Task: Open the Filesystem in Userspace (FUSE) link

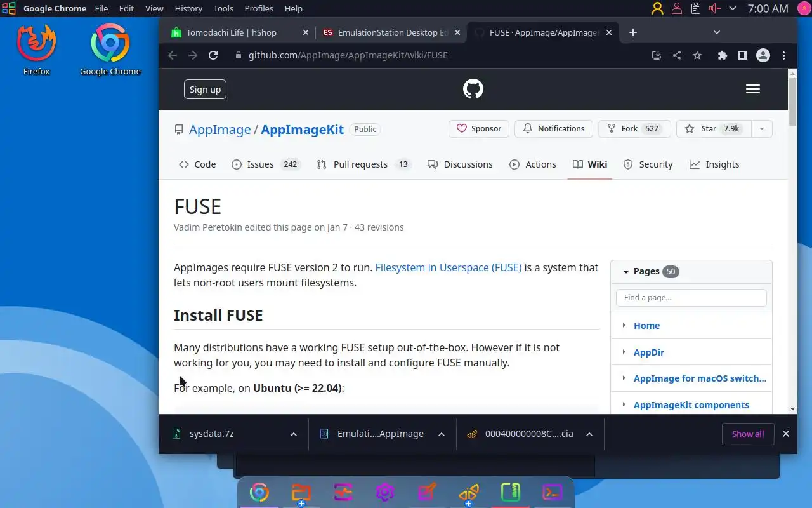Action: point(449,267)
